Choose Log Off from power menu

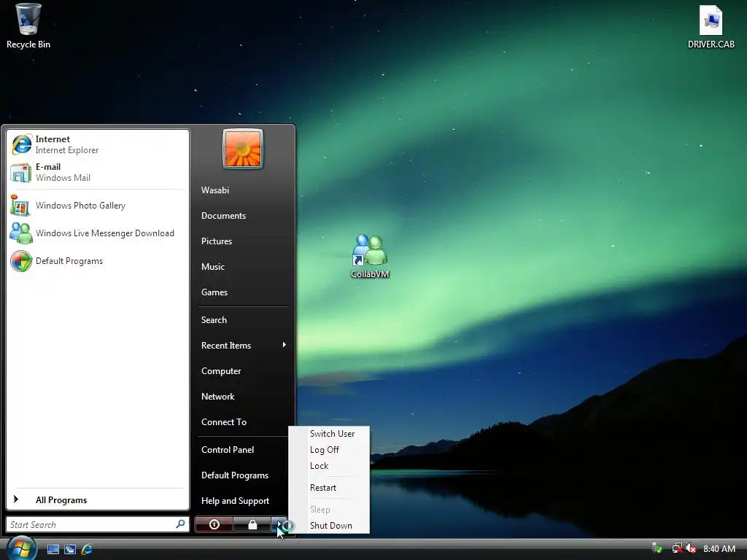(x=325, y=450)
